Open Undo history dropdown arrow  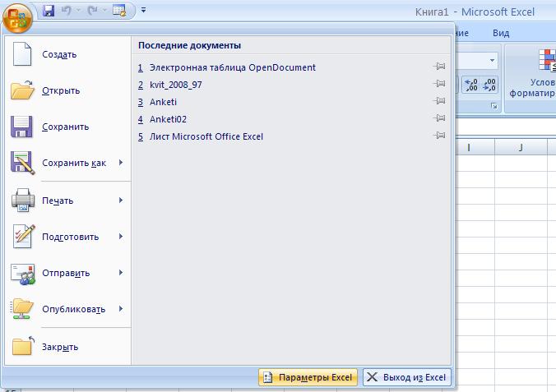(78, 11)
